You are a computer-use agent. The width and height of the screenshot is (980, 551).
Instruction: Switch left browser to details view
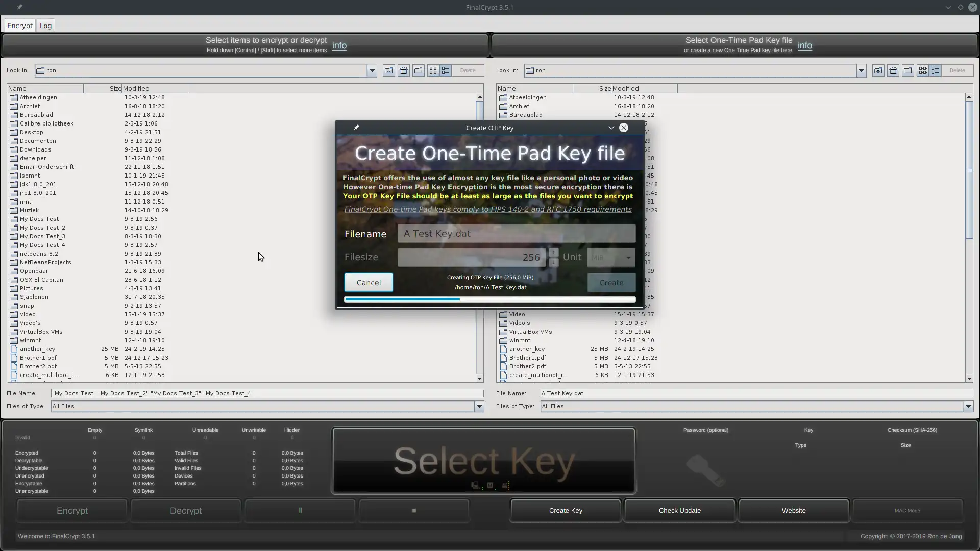(x=446, y=71)
